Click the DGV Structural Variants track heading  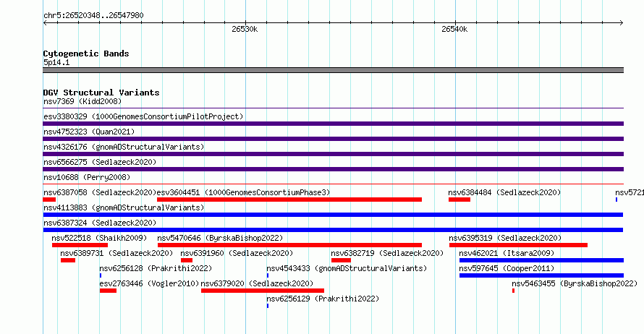[101, 93]
